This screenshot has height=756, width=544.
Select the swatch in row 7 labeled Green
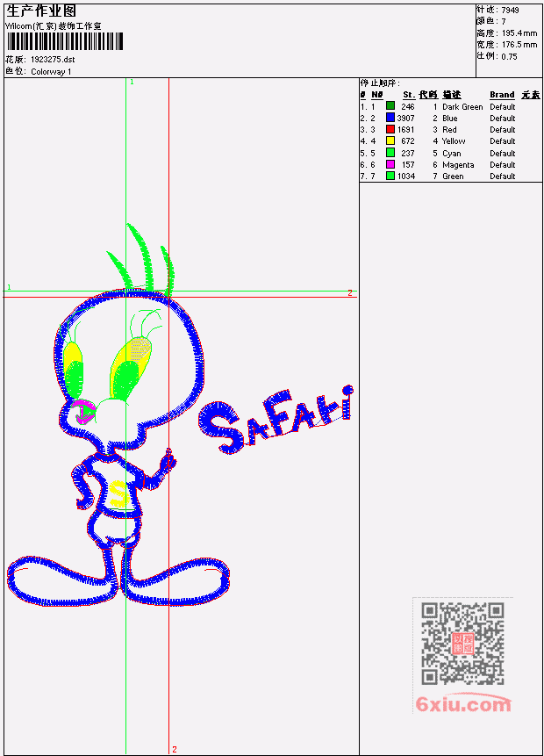390,176
